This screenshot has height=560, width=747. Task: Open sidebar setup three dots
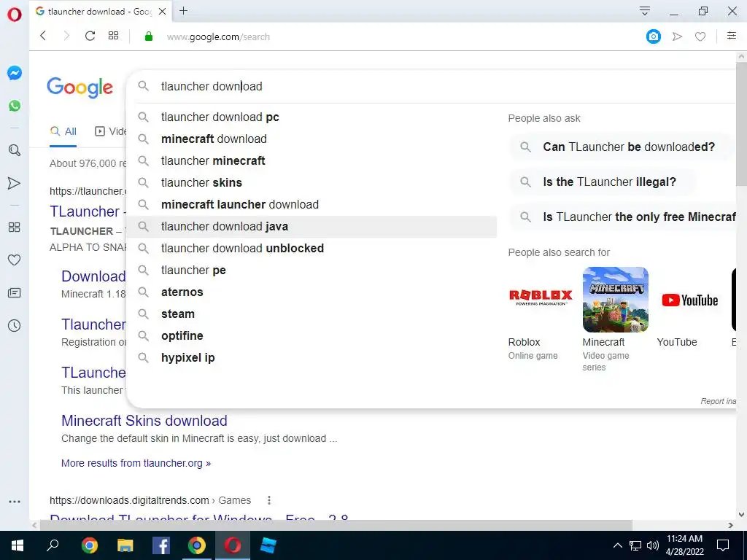click(15, 502)
